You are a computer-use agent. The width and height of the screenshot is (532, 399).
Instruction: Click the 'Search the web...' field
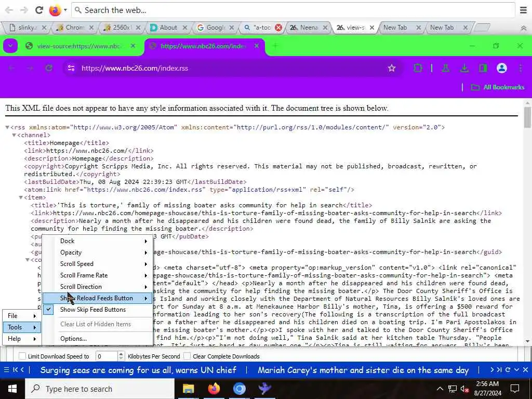point(293,10)
